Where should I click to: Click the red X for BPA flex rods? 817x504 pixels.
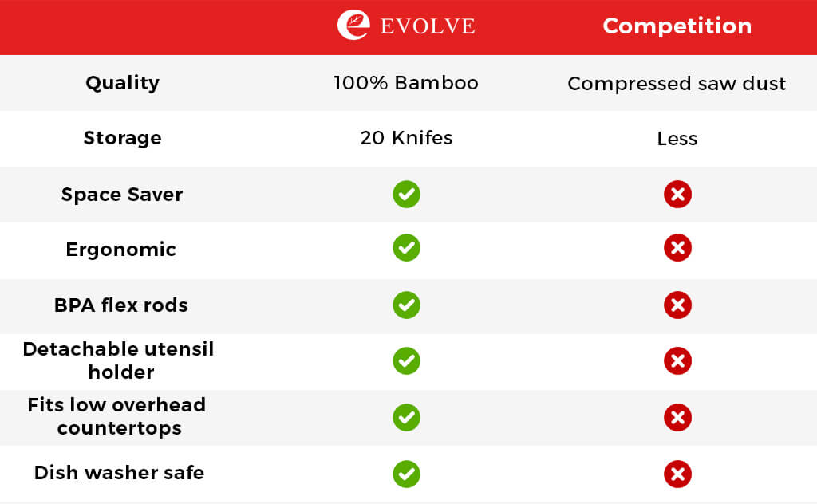coord(677,305)
